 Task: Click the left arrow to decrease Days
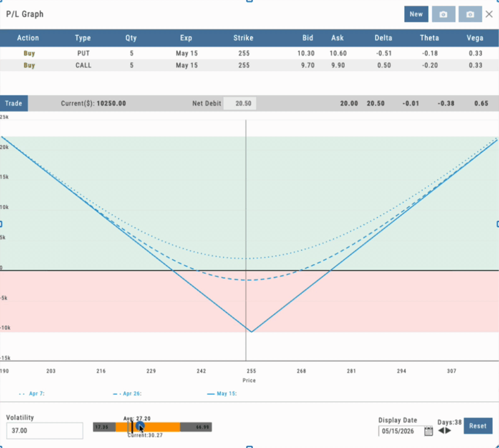pos(441,430)
